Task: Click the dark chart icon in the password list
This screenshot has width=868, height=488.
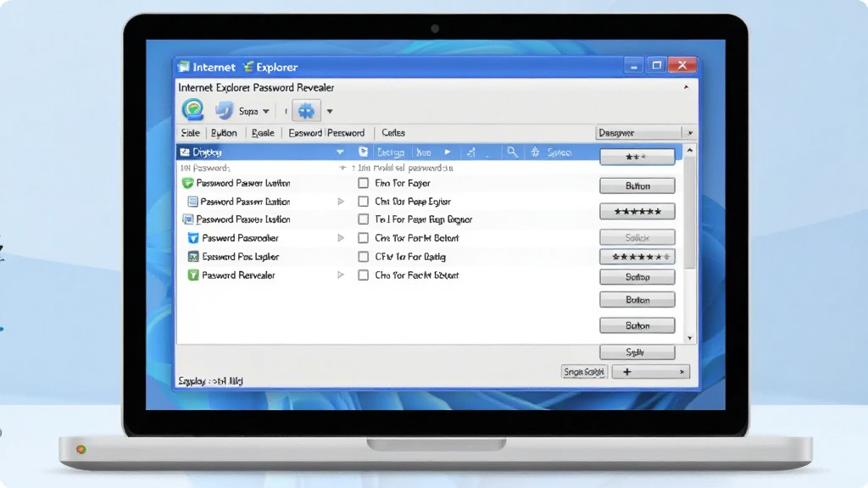Action: tap(193, 257)
